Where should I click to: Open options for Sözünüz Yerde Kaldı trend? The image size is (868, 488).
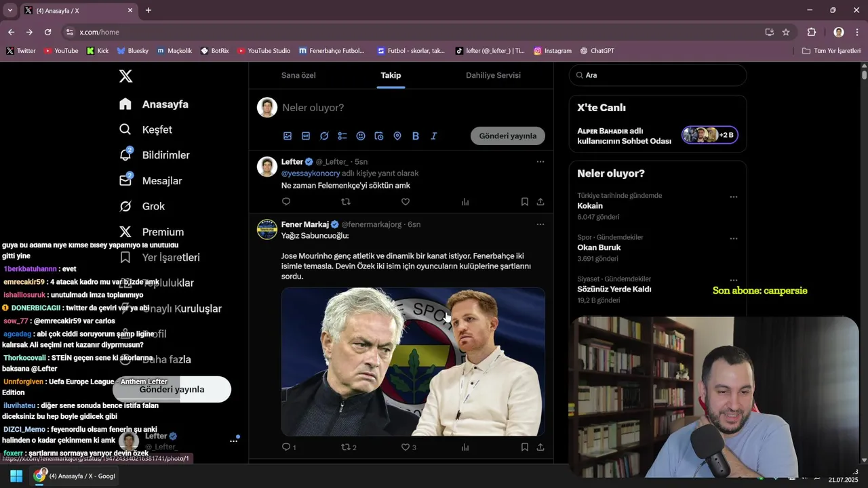click(x=734, y=279)
